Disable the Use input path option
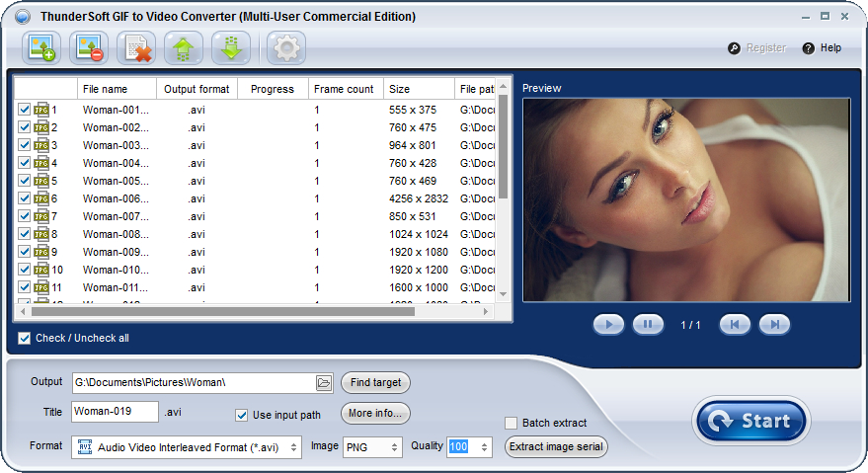Viewport: 868px width, 473px height. (242, 415)
